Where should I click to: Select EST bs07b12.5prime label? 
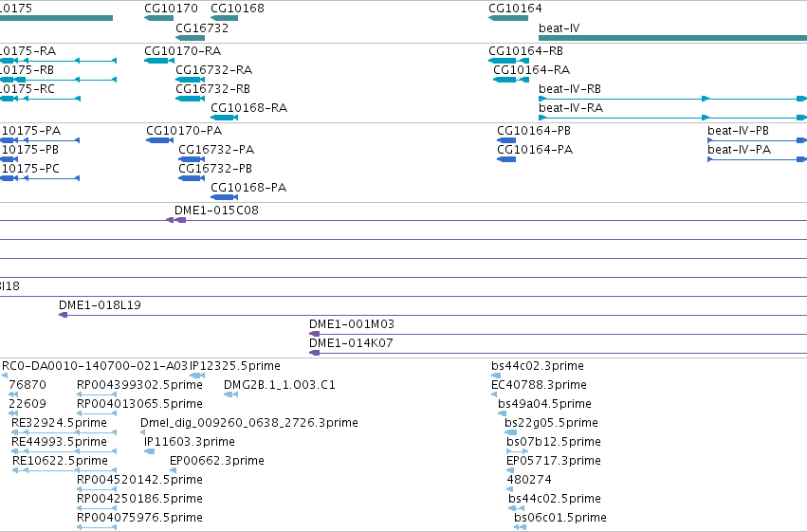pos(554,442)
